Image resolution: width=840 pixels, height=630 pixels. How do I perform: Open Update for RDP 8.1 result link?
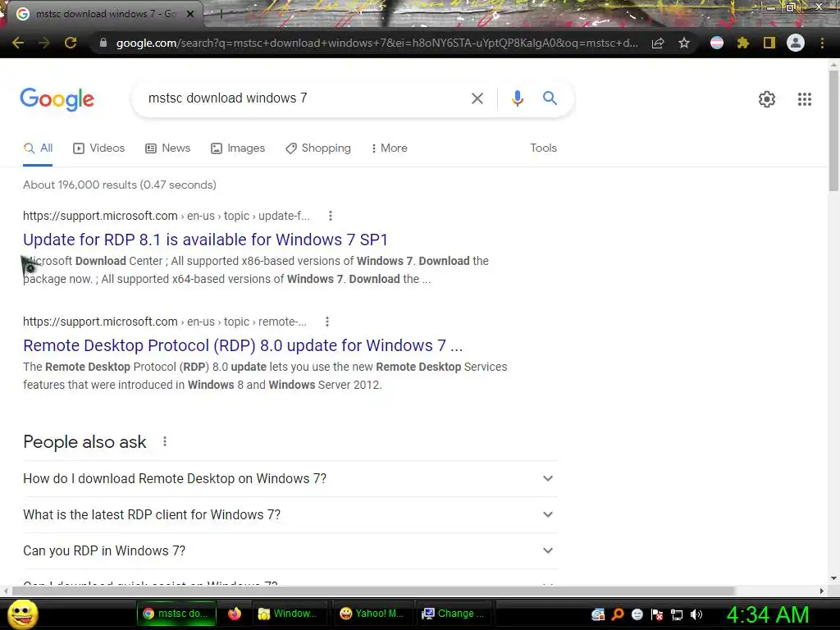click(x=205, y=240)
